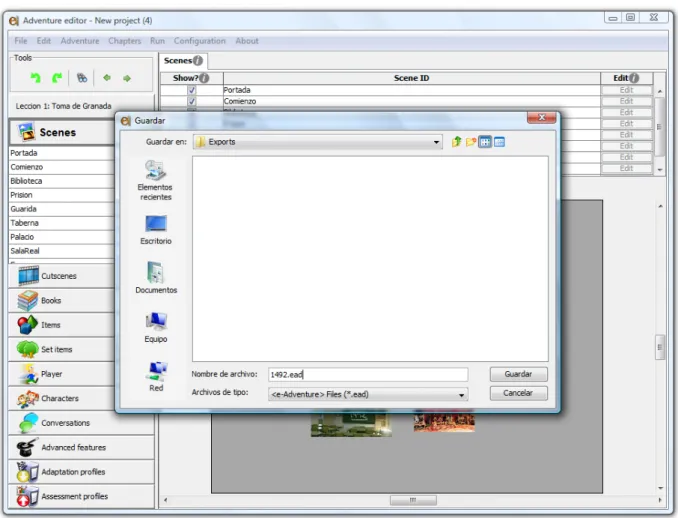Click the Nombre de archivo field
This screenshot has width=678, height=518.
[x=368, y=374]
